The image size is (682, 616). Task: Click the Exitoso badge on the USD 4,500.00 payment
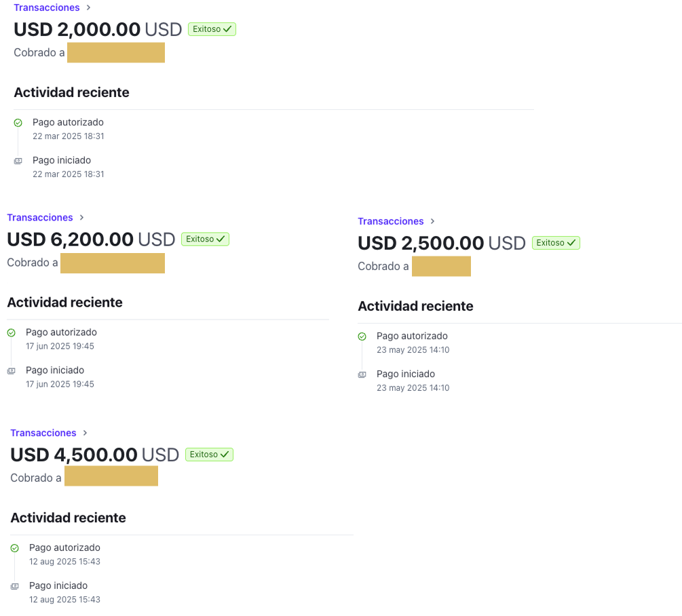[x=208, y=455]
